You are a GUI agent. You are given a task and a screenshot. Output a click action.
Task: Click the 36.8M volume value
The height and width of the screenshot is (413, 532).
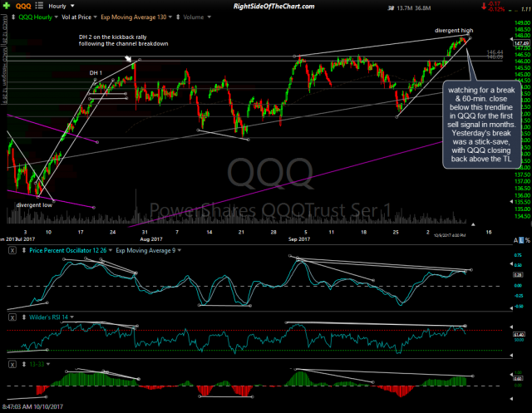pos(422,7)
